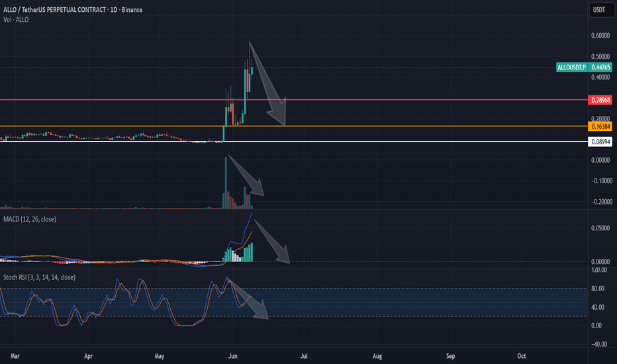Viewport: 617px width, 364px height.
Task: Click the 0.50000 price axis value
Action: pos(600,57)
